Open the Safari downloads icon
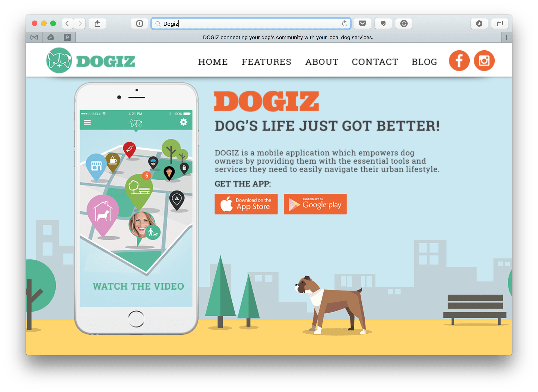The image size is (538, 392). tap(479, 24)
